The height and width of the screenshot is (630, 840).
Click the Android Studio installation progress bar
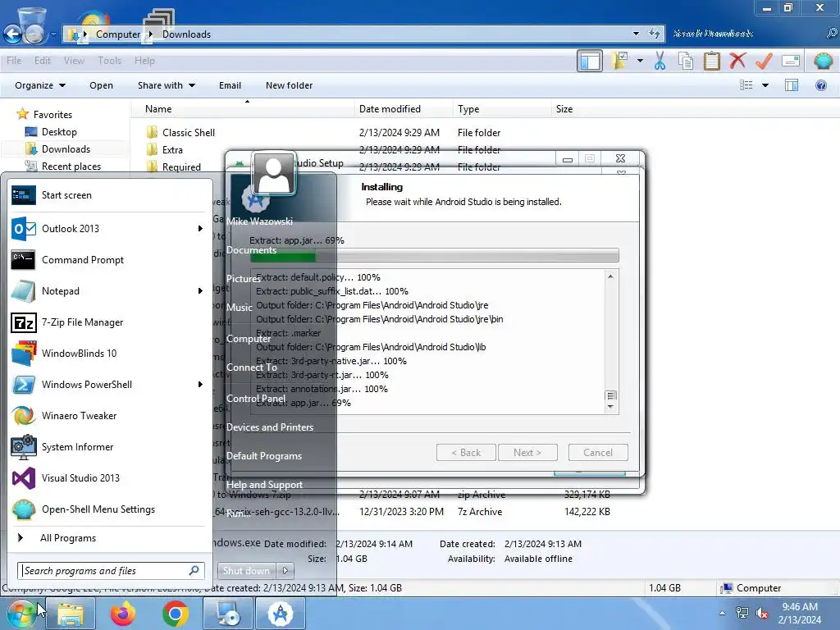click(x=435, y=255)
